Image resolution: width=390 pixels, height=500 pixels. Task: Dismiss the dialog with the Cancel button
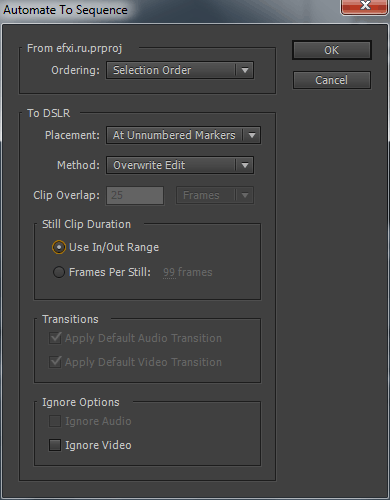coord(332,80)
